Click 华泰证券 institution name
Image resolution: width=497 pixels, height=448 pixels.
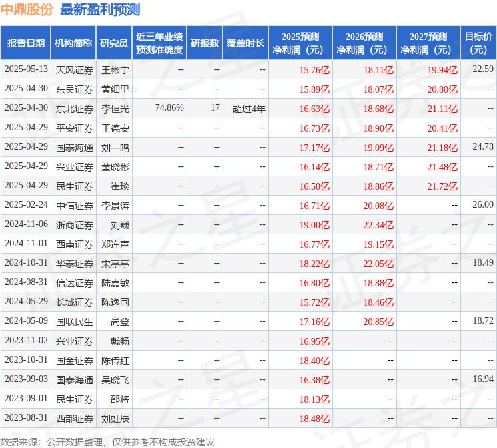pos(75,264)
